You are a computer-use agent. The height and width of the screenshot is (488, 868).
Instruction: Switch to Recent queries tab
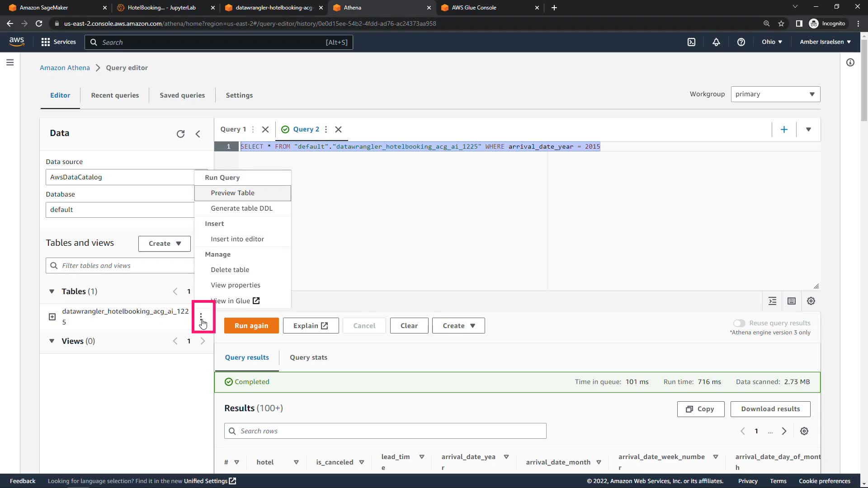tap(115, 95)
